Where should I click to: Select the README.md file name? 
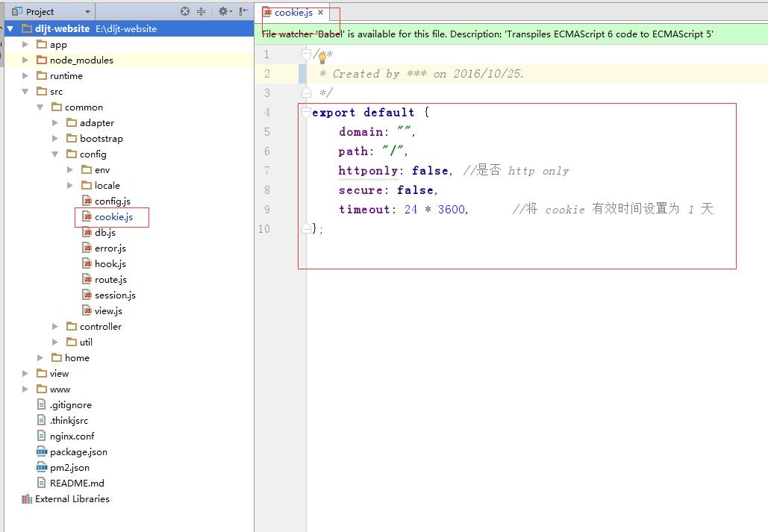77,483
